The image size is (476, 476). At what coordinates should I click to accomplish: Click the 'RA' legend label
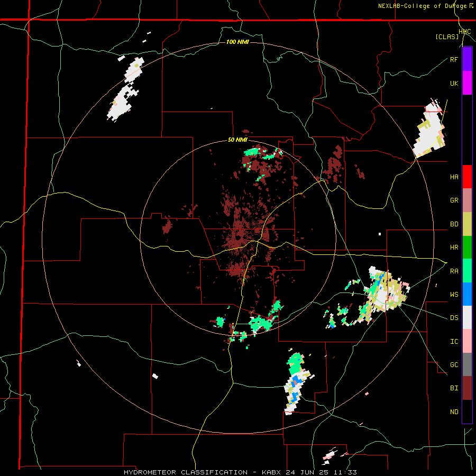coord(454,271)
